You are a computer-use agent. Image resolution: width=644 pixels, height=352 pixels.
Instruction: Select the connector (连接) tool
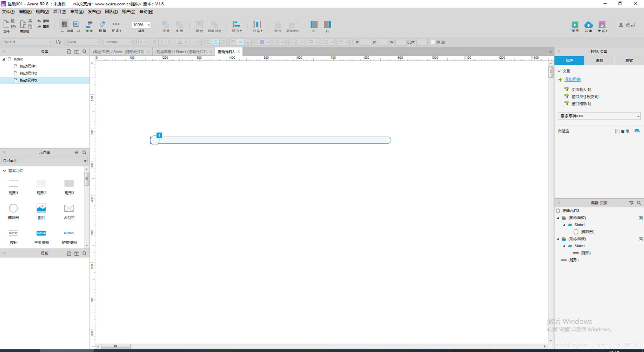89,24
